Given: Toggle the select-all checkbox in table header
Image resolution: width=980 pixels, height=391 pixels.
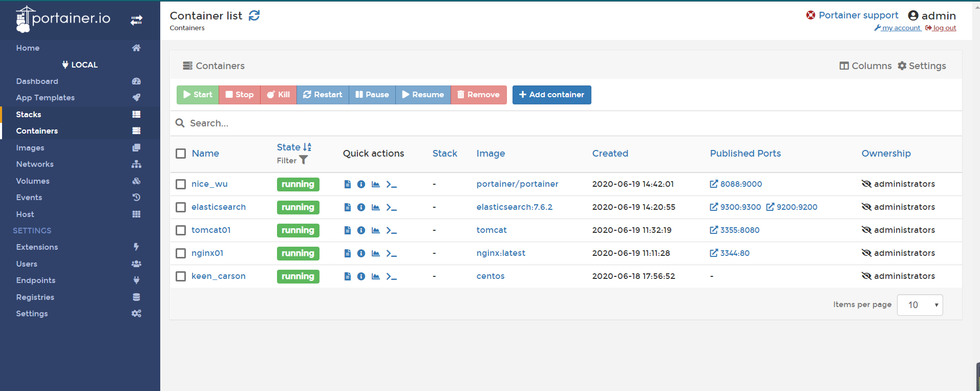Looking at the screenshot, I should pyautogui.click(x=181, y=154).
